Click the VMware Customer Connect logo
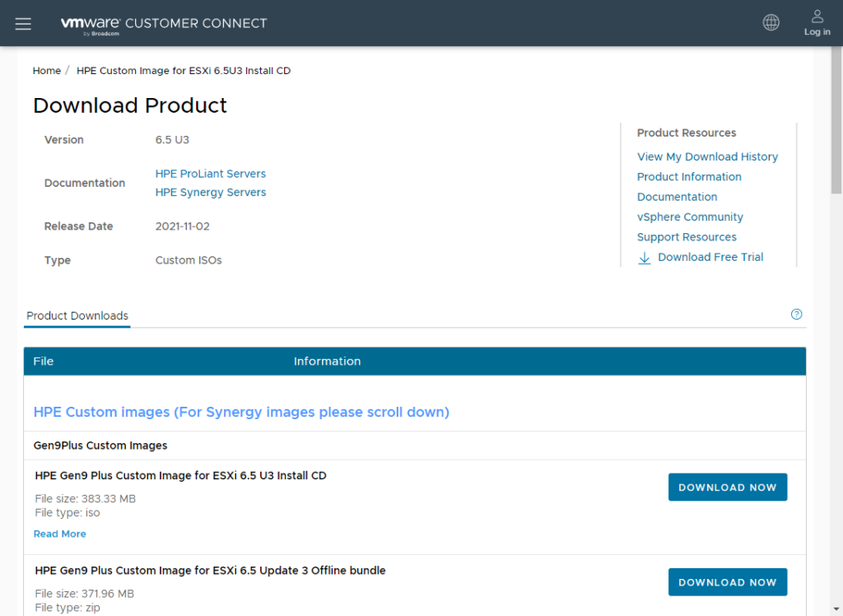 164,25
